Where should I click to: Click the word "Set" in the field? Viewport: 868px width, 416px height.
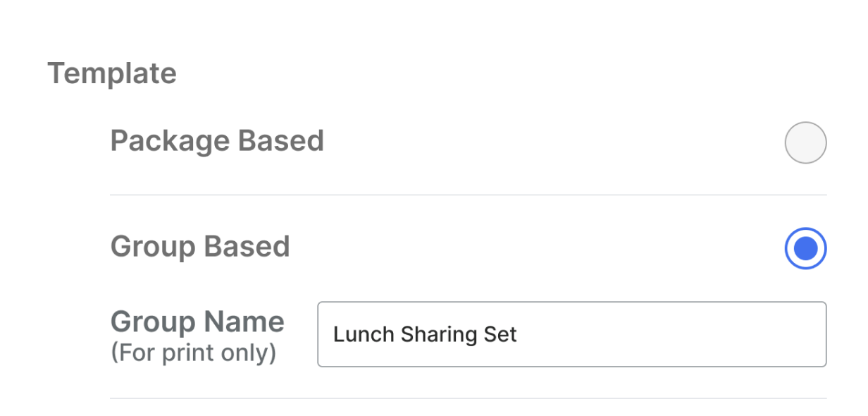coord(500,334)
